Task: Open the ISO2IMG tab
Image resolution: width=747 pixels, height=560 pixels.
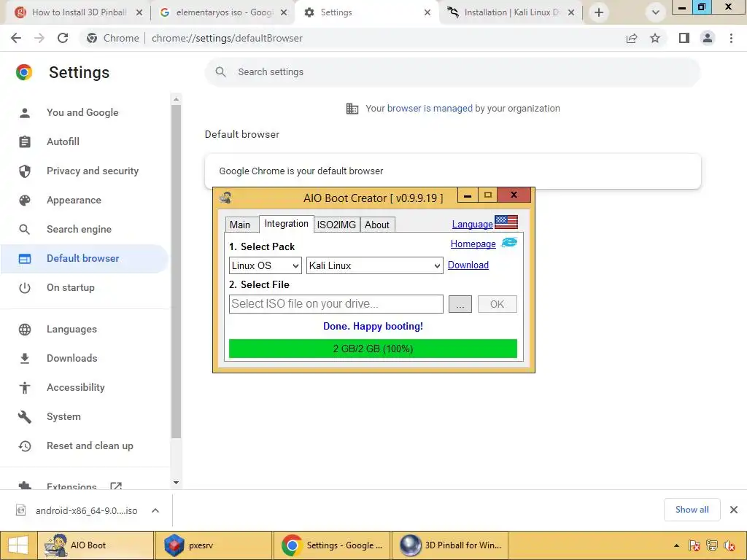Action: click(336, 225)
